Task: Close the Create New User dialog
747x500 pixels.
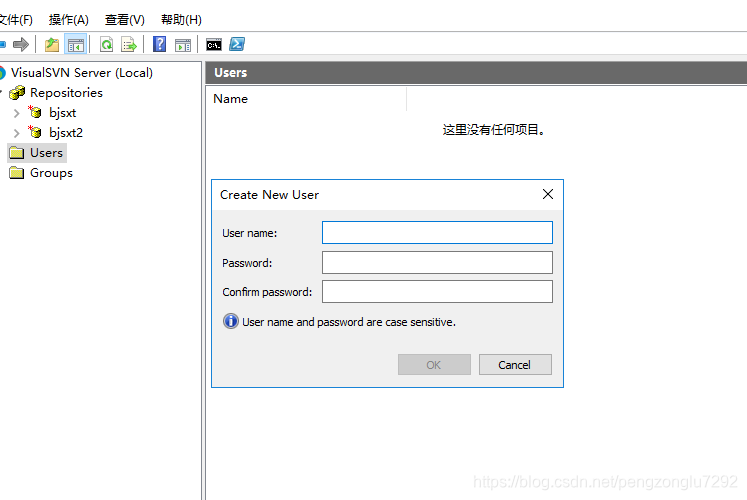Action: click(548, 194)
